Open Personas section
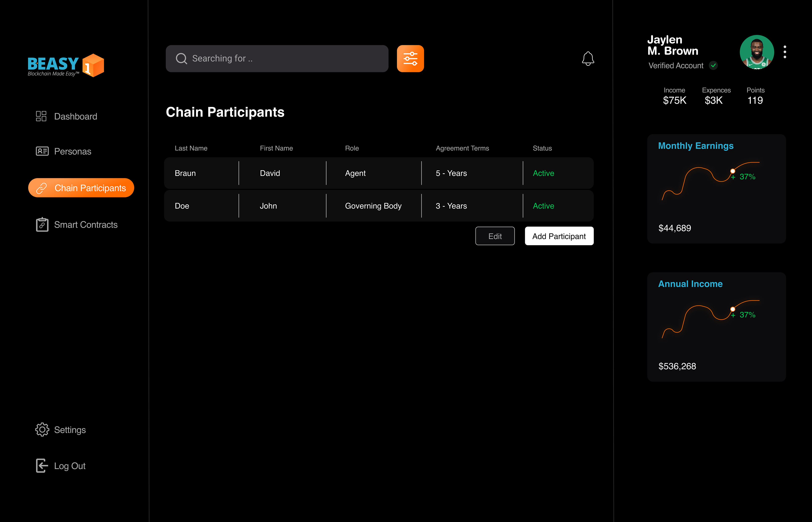The image size is (812, 522). click(x=63, y=151)
